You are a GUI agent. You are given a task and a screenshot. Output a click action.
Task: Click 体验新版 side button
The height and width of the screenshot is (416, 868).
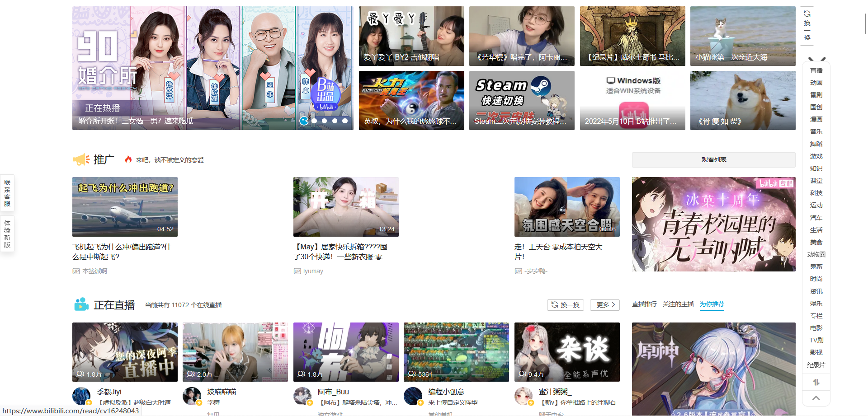coord(7,234)
